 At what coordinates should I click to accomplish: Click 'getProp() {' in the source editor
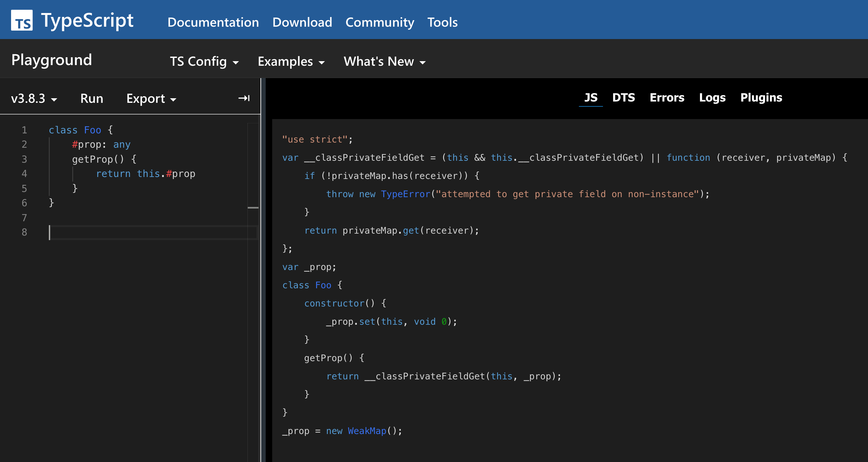coord(104,159)
